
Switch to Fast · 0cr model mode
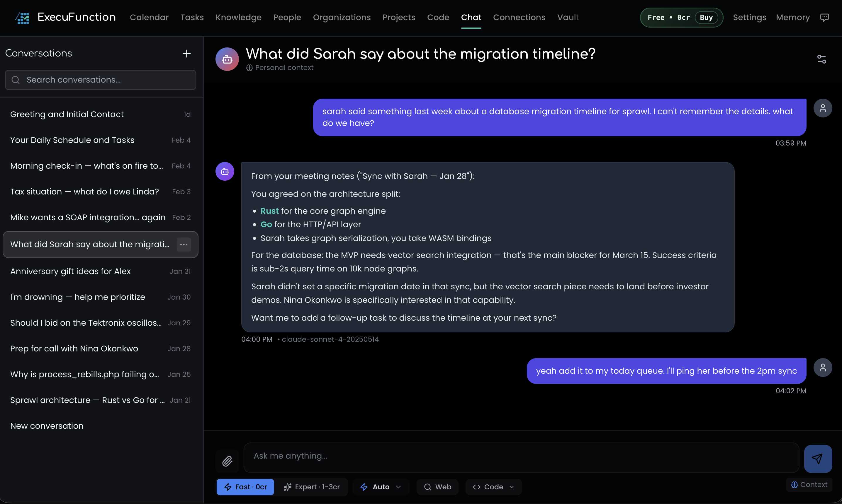[x=245, y=487]
